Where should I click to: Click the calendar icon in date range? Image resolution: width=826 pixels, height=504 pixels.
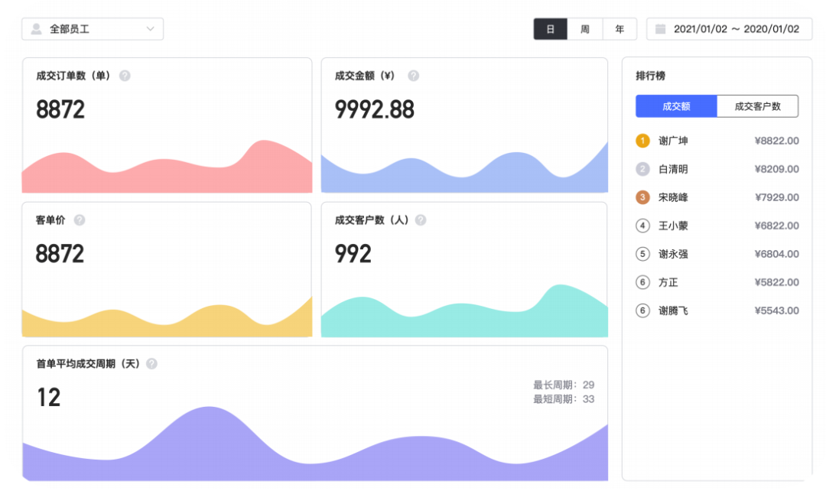[660, 29]
